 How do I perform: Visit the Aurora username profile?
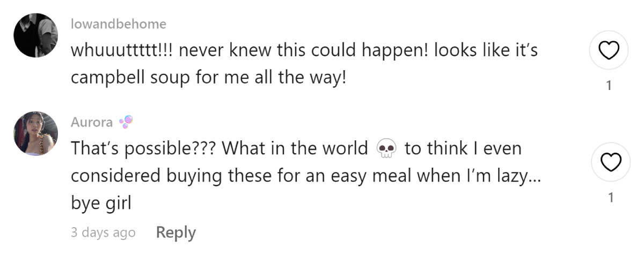tap(92, 123)
